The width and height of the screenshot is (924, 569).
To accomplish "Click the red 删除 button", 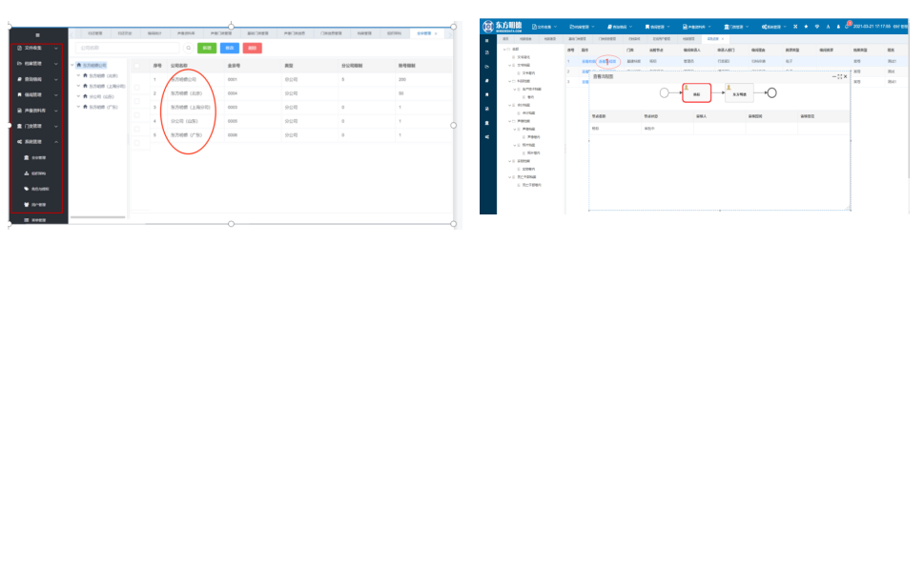I will 252,47.
